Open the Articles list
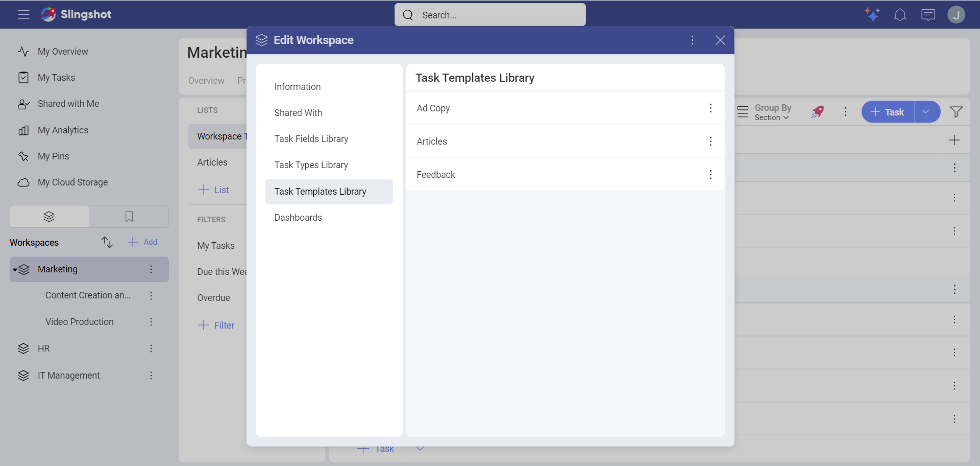Screen dimensions: 980x466 pyautogui.click(x=212, y=162)
